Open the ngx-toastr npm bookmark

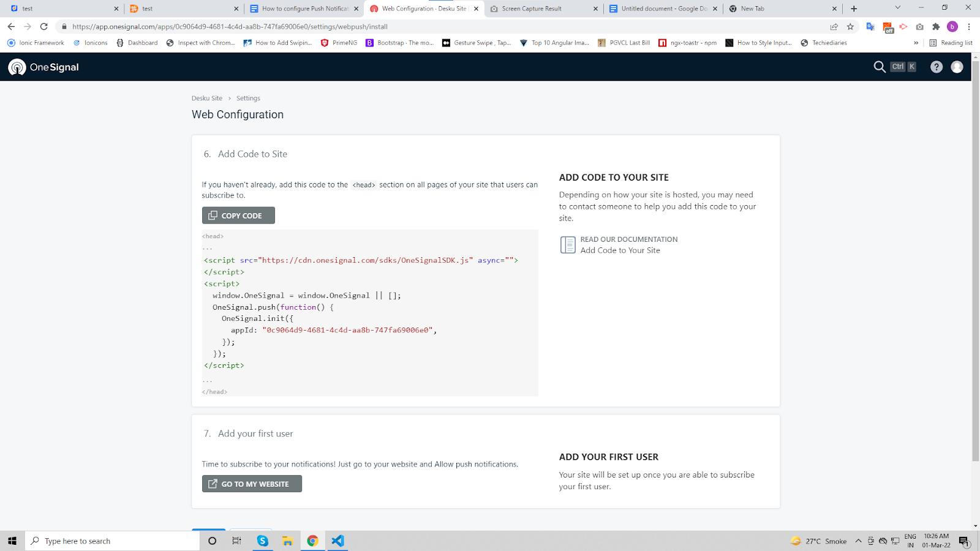(687, 43)
